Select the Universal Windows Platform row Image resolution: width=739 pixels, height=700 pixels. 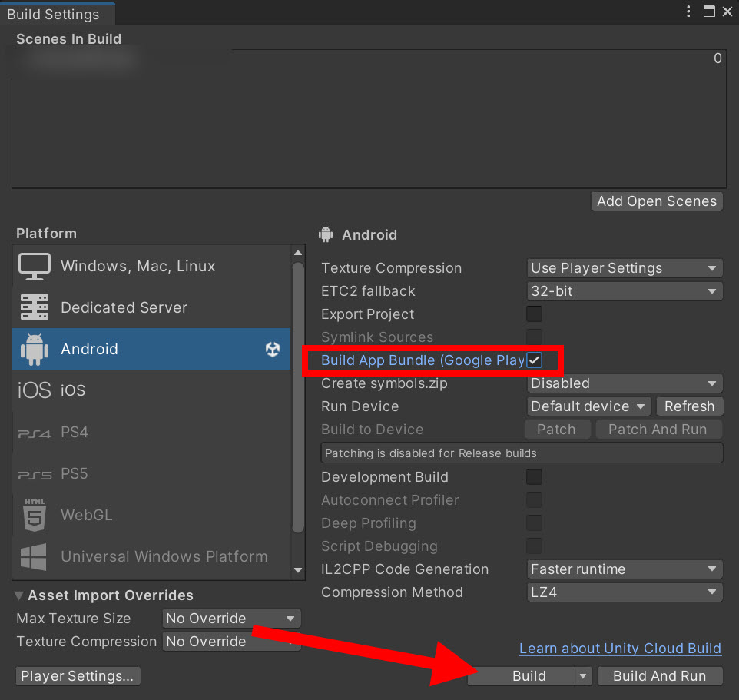pos(152,557)
